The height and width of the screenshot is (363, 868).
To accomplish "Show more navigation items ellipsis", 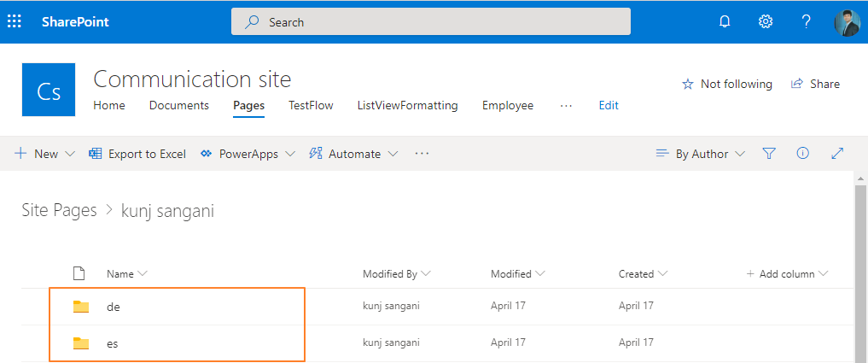I will pyautogui.click(x=566, y=105).
